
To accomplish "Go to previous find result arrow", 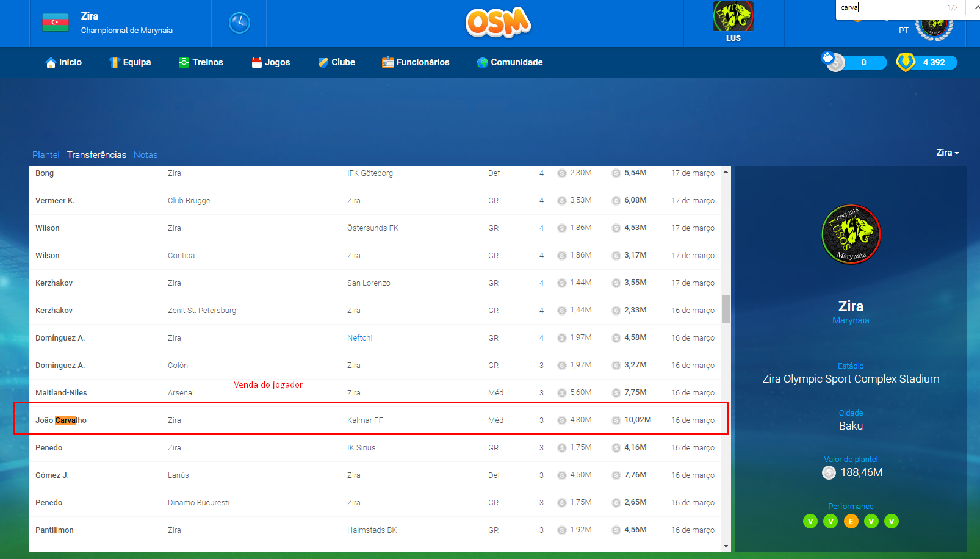I will pos(976,7).
